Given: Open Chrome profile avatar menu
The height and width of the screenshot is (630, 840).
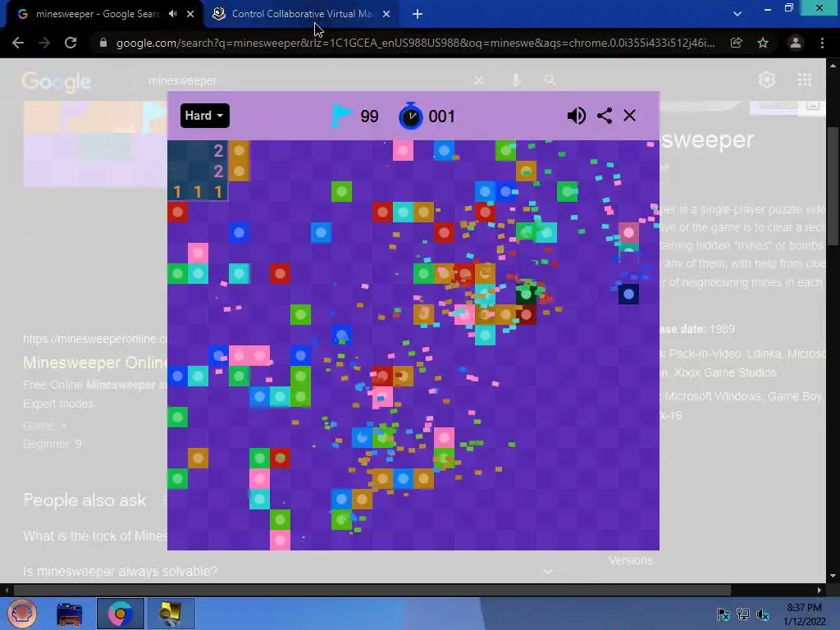Looking at the screenshot, I should (x=796, y=43).
